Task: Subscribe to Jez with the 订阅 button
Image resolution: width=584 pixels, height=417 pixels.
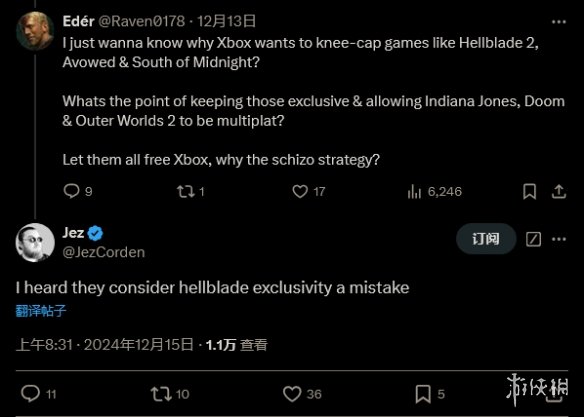Action: click(x=486, y=239)
